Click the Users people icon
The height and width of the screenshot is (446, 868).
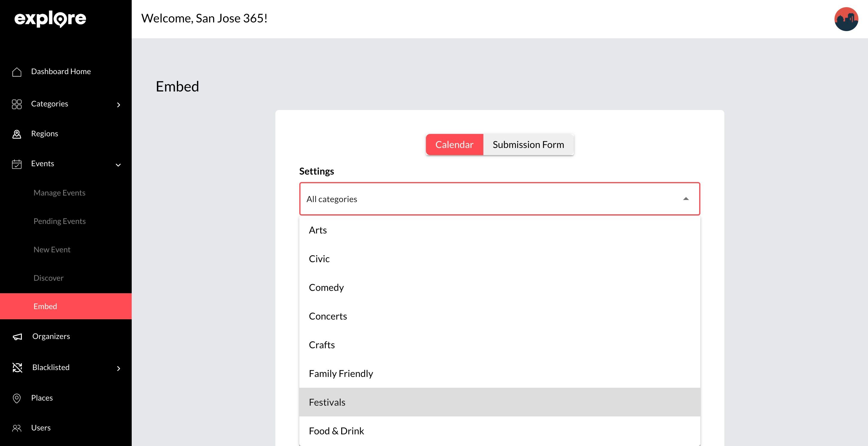coord(16,428)
